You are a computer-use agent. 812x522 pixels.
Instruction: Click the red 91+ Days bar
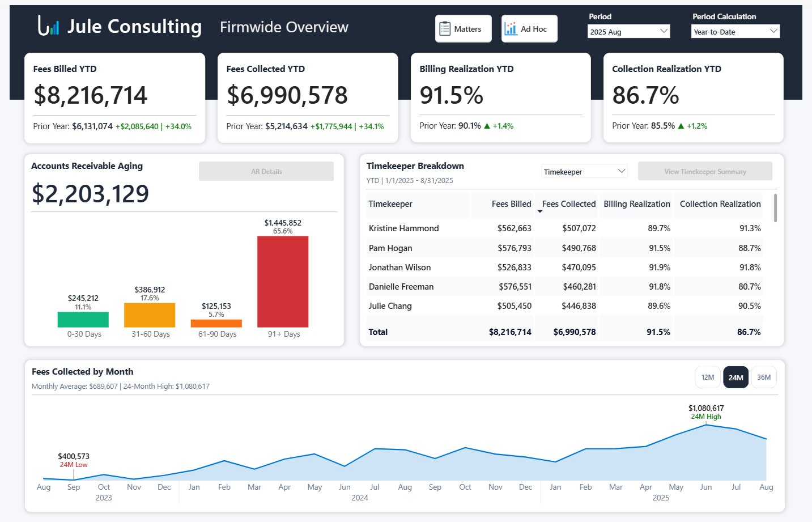[283, 282]
